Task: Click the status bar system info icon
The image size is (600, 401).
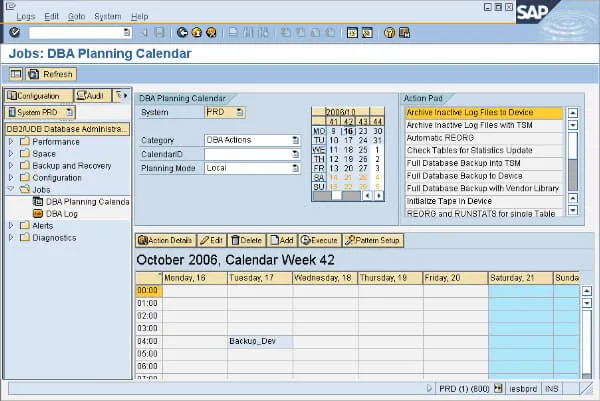Action: tap(498, 388)
